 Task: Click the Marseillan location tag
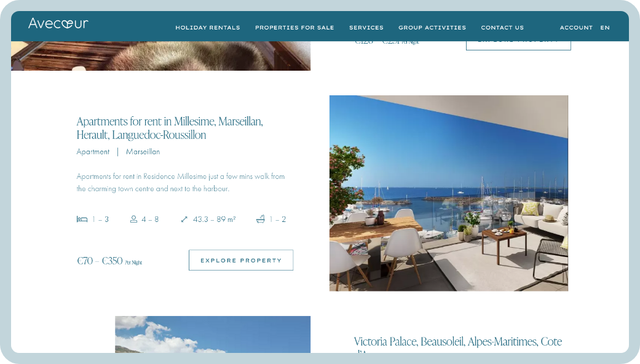pos(143,152)
